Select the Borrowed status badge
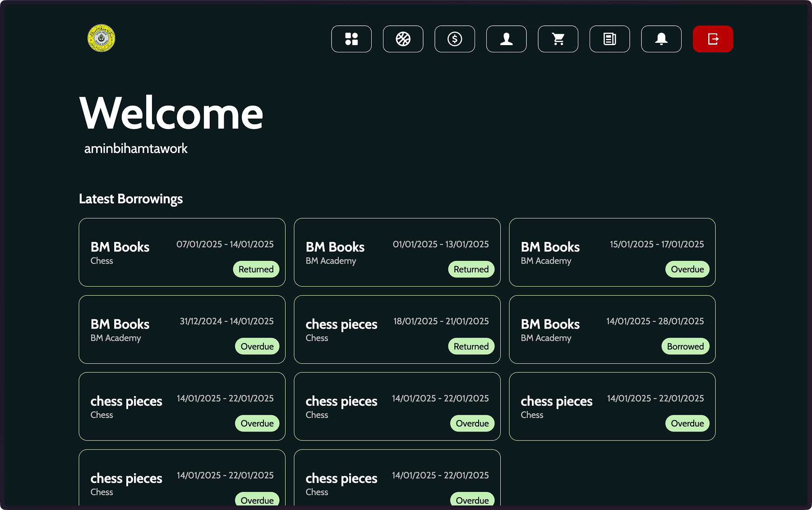 (x=685, y=347)
